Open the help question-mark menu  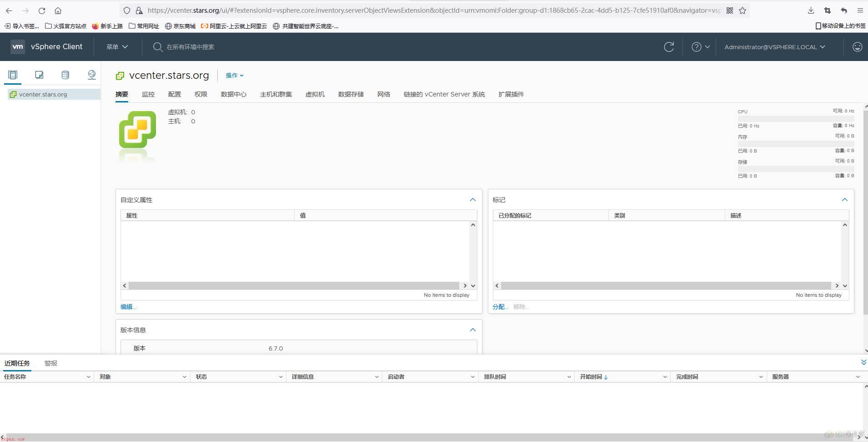(x=701, y=47)
